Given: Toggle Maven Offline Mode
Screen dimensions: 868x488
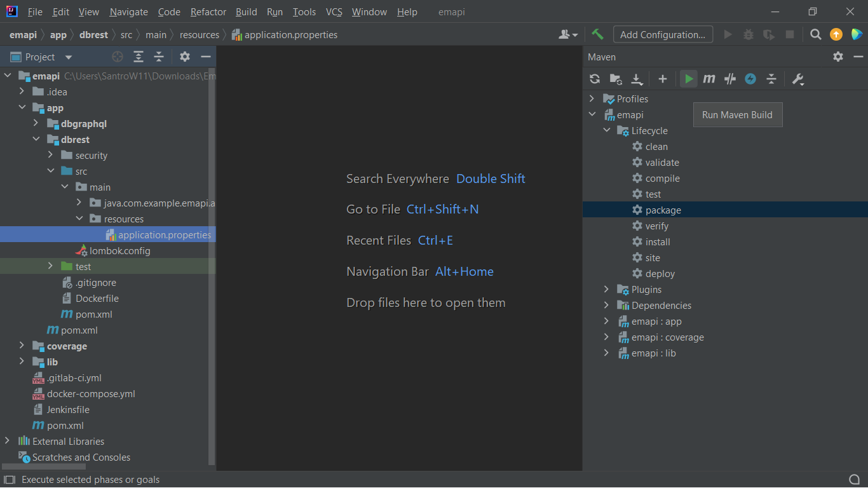Looking at the screenshot, I should [730, 79].
